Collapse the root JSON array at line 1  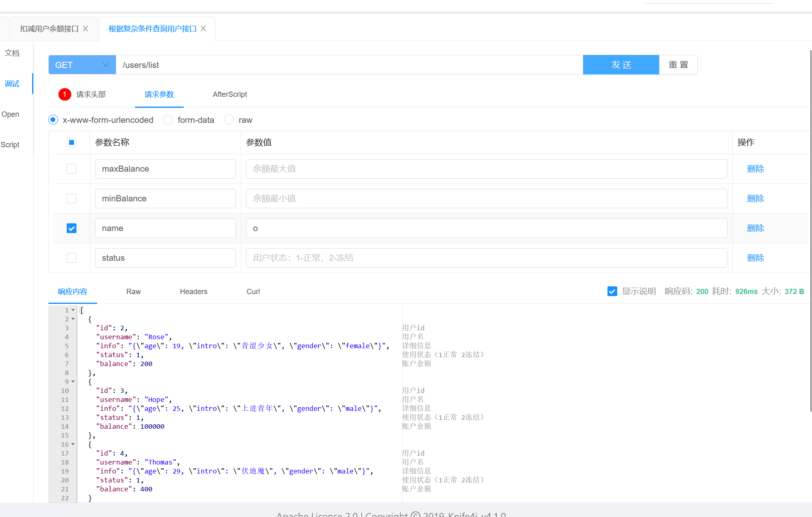click(x=73, y=310)
